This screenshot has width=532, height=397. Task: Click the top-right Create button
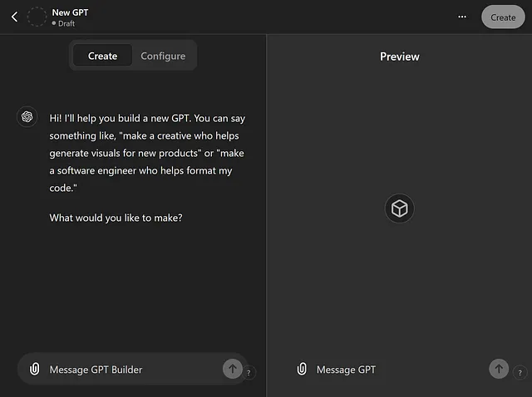click(x=503, y=17)
